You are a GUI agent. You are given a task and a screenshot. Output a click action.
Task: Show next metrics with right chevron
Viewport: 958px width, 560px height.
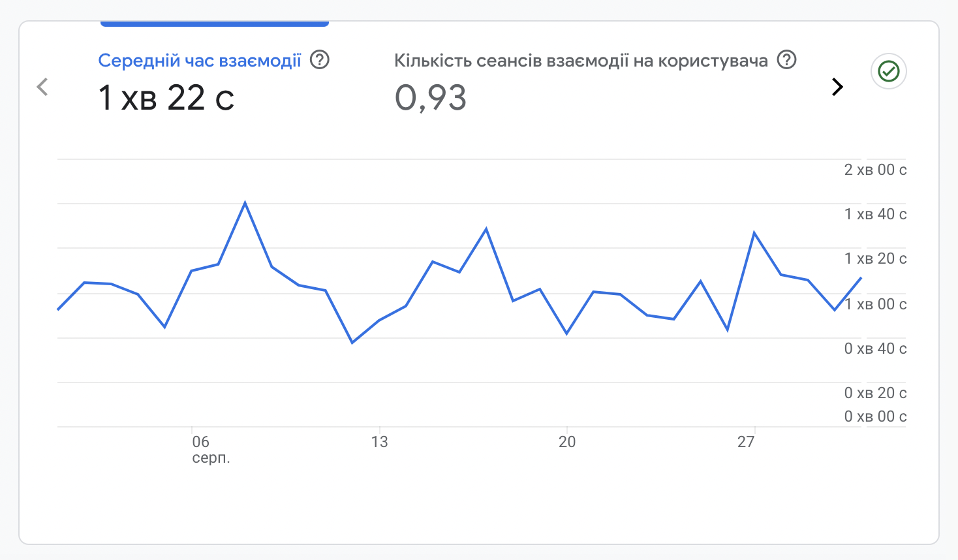pos(837,86)
